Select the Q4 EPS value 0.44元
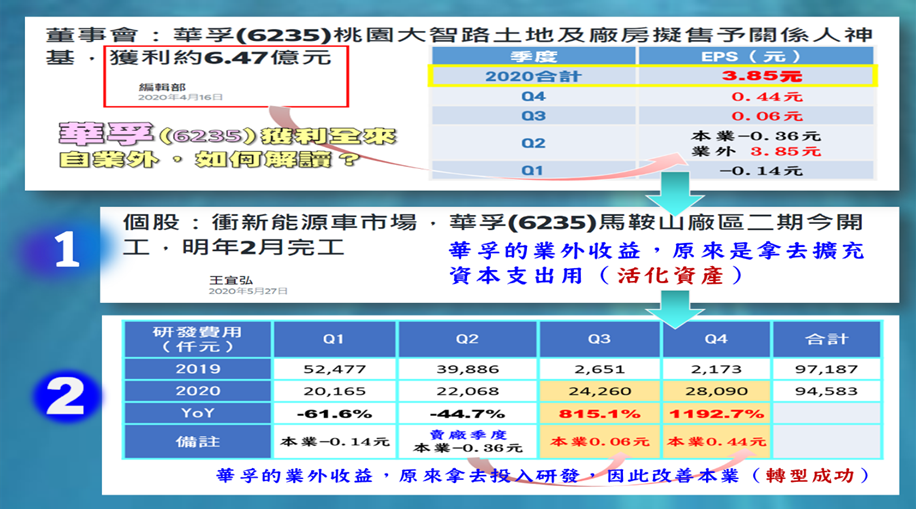Screen dimensions: 916x509 point(754,97)
